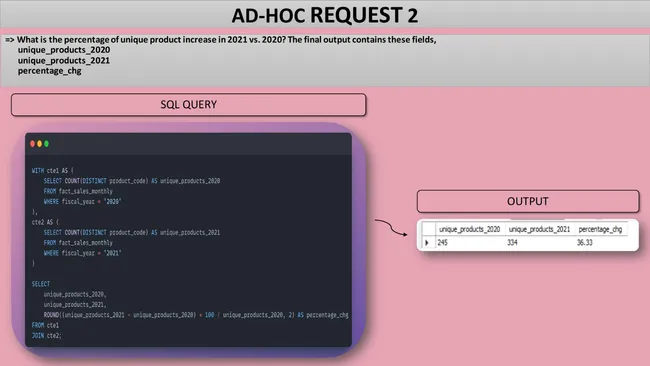Click the percentage_chg column header
Screen dimensions: 650x366
tap(600, 229)
